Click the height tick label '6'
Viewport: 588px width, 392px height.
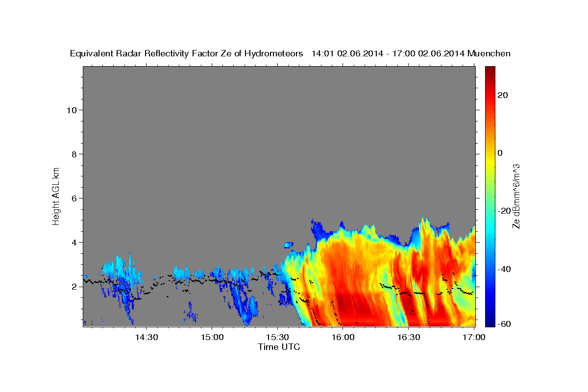[74, 198]
